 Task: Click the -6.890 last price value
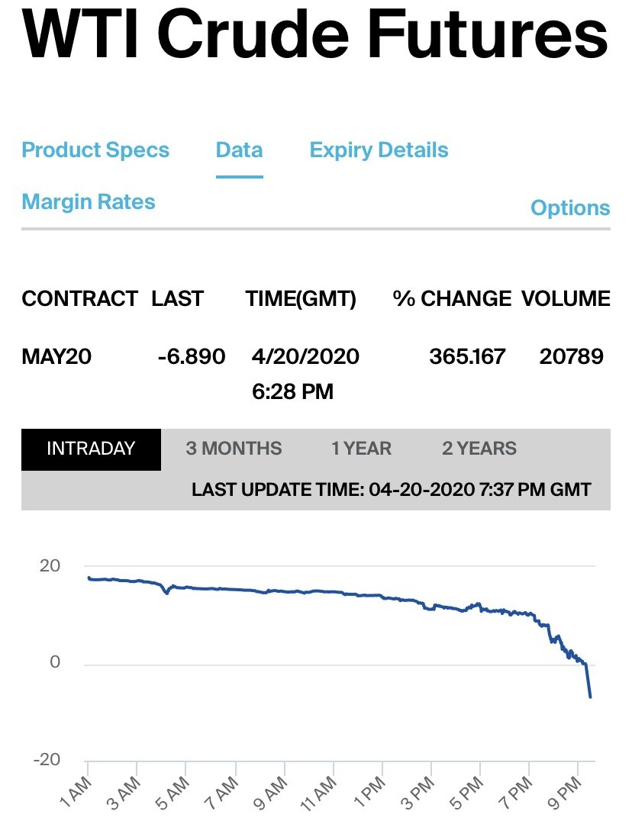[x=192, y=356]
